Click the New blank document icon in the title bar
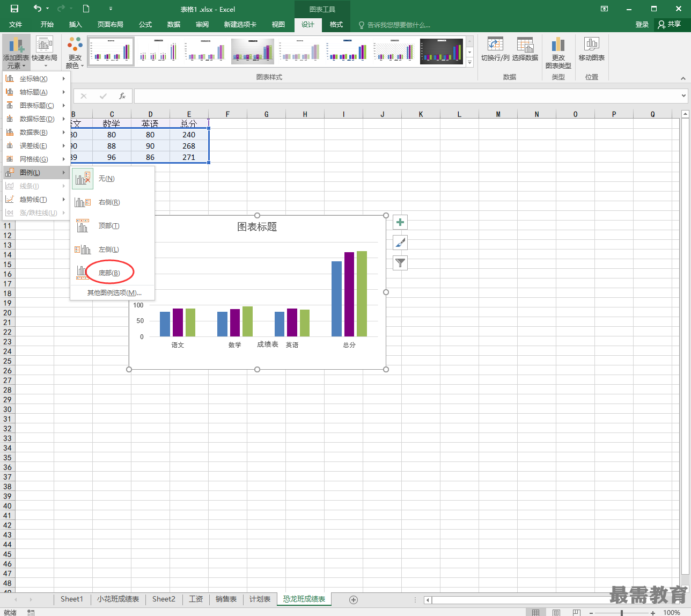The height and width of the screenshot is (616, 691). (x=86, y=9)
